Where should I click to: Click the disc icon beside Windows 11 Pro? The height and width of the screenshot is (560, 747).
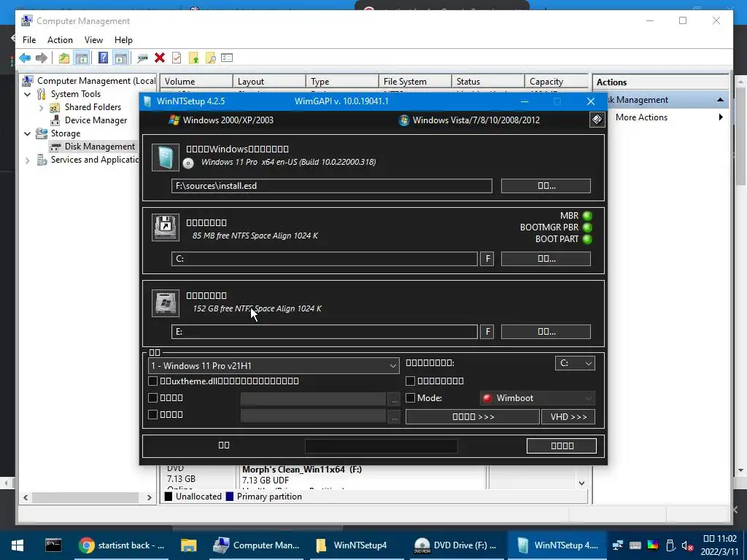[188, 163]
